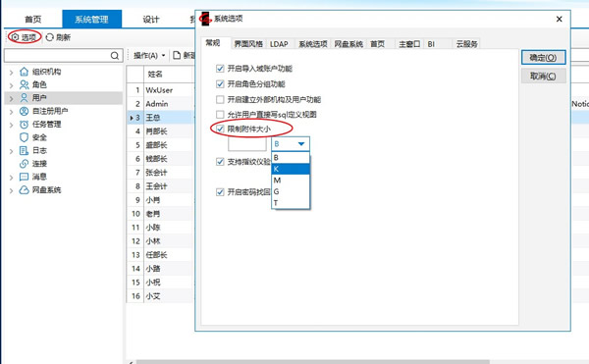Image resolution: width=589 pixels, height=364 pixels.
Task: Open the 界面风格 tab in 系统选项
Action: pyautogui.click(x=248, y=44)
